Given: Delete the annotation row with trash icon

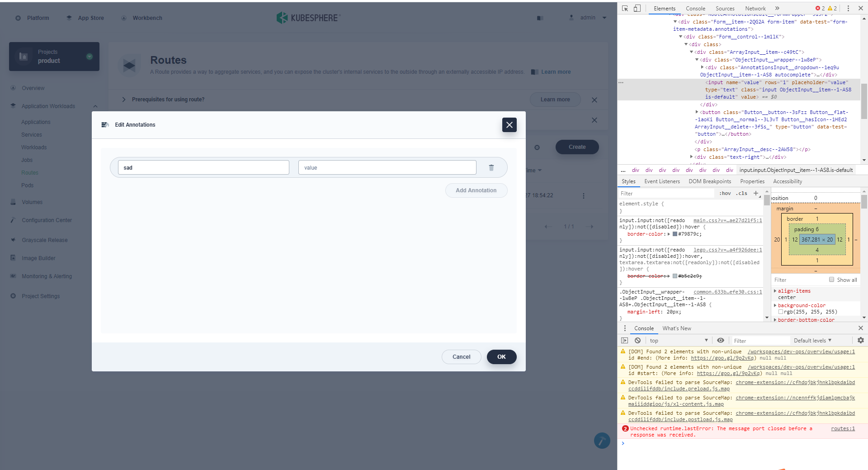Looking at the screenshot, I should tap(491, 167).
